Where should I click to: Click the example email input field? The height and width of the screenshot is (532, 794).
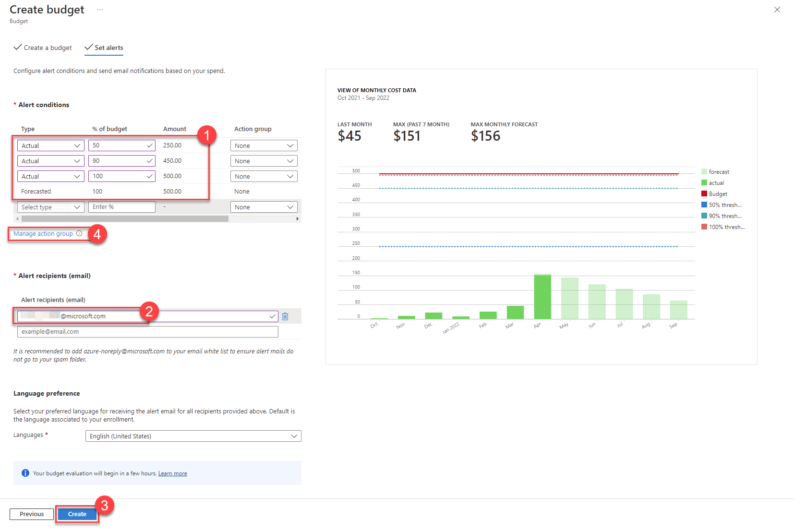[147, 331]
